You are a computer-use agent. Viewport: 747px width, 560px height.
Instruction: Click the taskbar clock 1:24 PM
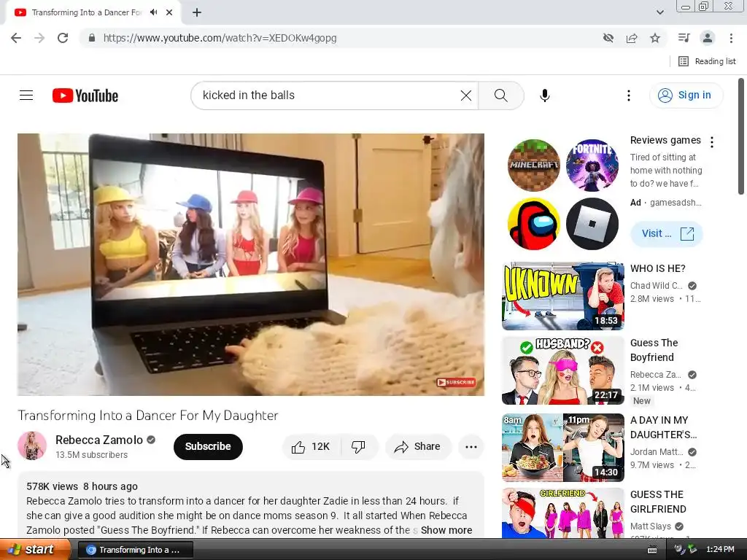point(720,550)
